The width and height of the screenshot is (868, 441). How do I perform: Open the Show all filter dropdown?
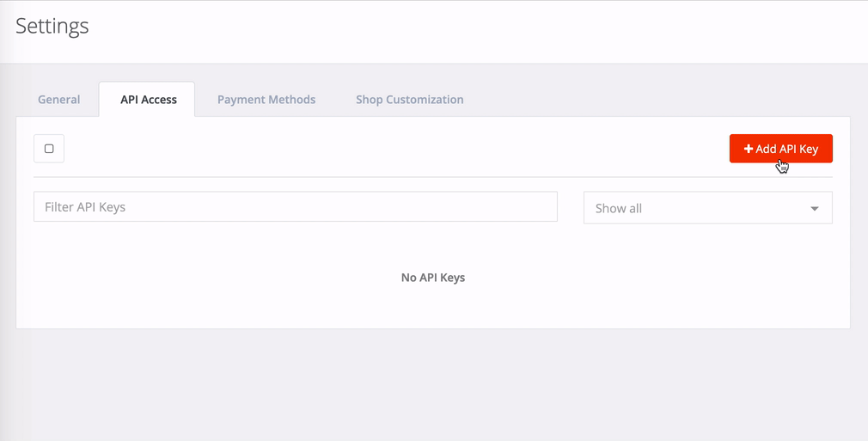coord(707,208)
